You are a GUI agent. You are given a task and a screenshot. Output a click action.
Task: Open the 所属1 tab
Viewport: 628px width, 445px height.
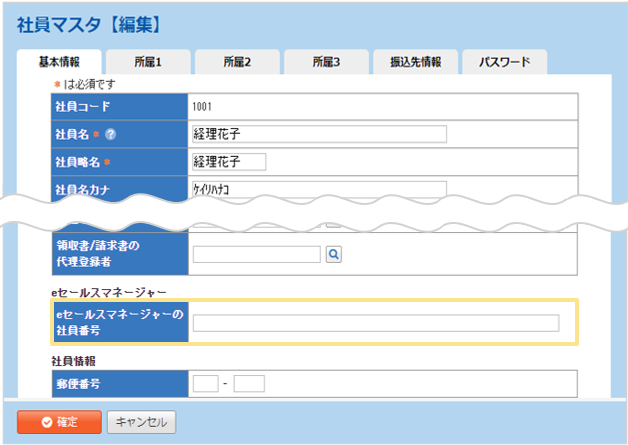[147, 62]
